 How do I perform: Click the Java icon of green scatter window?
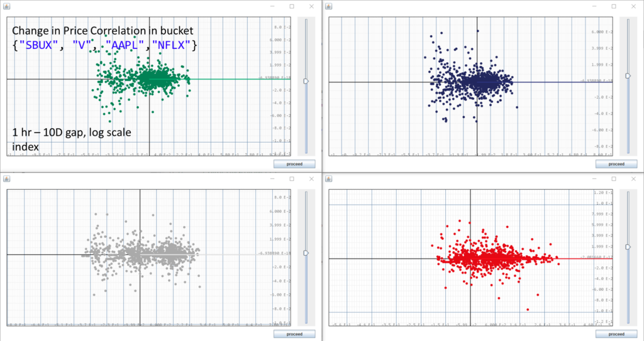6,6
